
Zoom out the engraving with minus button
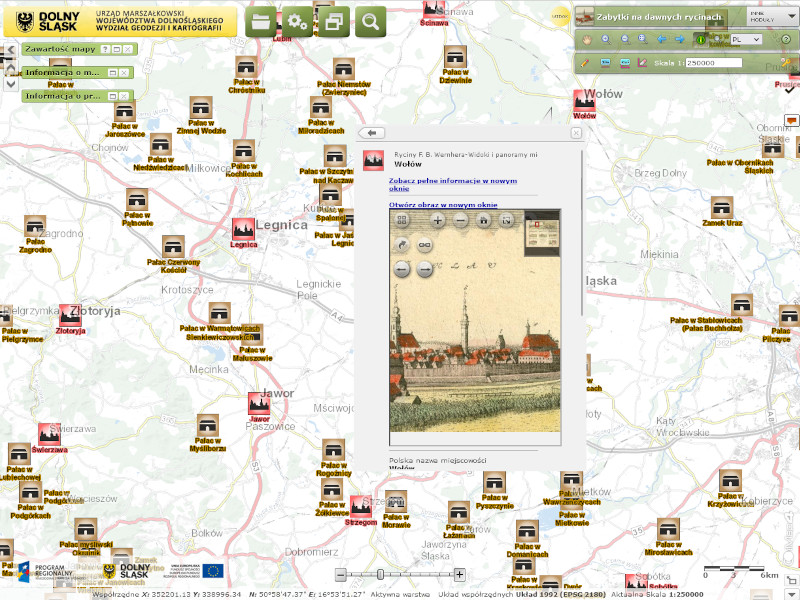[461, 220]
